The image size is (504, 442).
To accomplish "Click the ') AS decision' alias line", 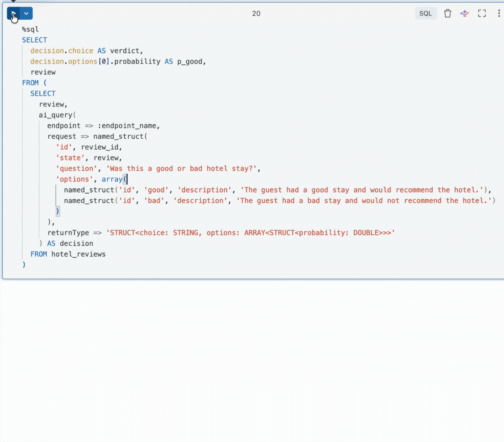I will point(66,244).
